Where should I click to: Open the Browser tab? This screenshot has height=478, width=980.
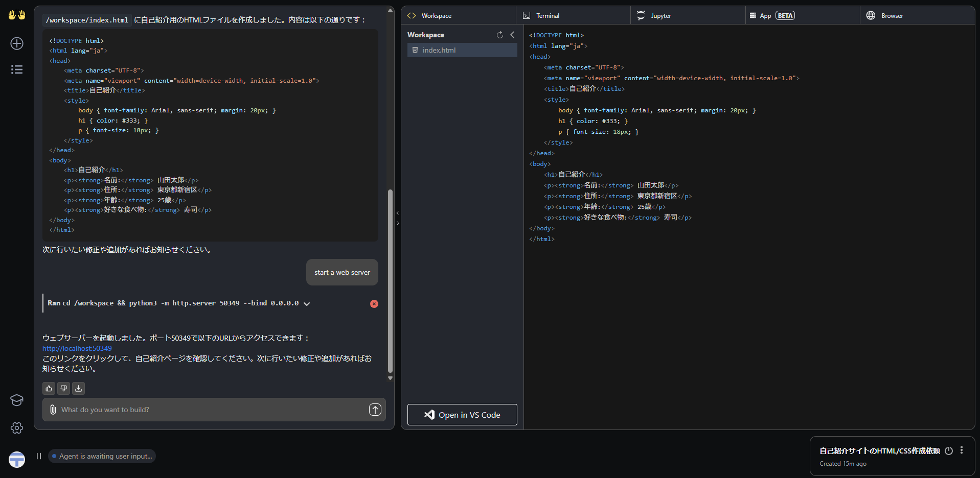[892, 16]
